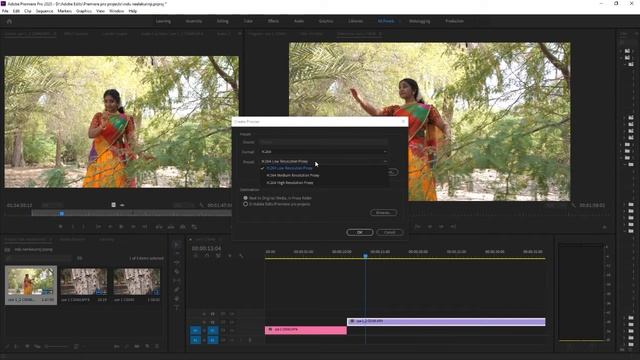The width and height of the screenshot is (640, 360).
Task: Add marker in Source monitor
Action: (60, 227)
